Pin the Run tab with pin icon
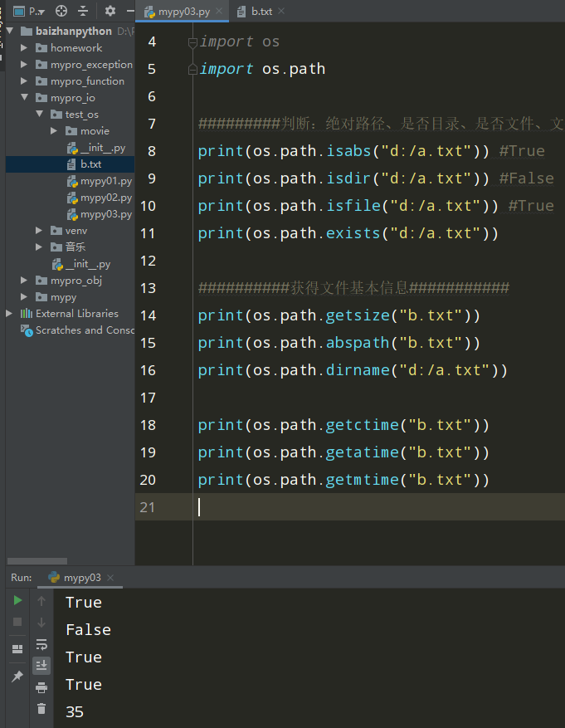This screenshot has width=565, height=728. tap(17, 676)
